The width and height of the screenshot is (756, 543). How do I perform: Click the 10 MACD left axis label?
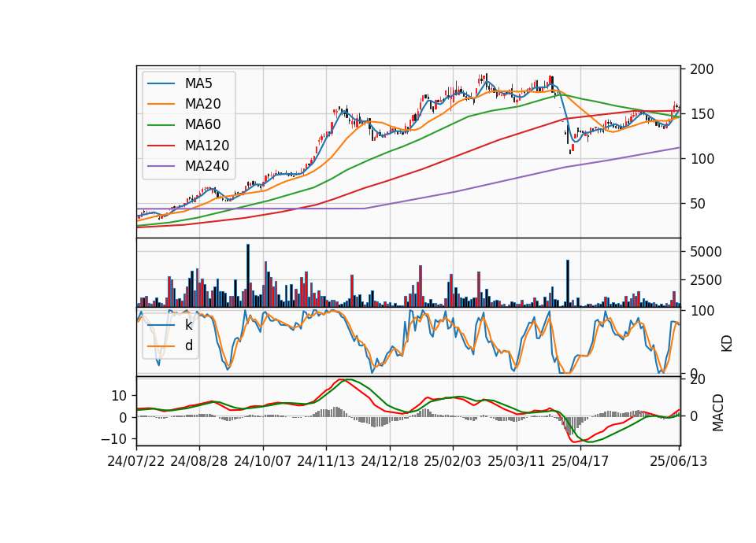coord(119,396)
